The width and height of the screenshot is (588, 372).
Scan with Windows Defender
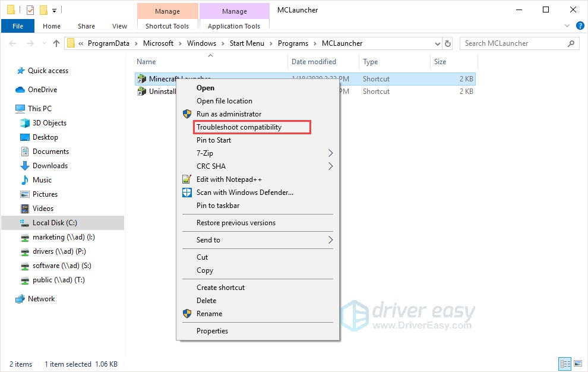pyautogui.click(x=245, y=192)
